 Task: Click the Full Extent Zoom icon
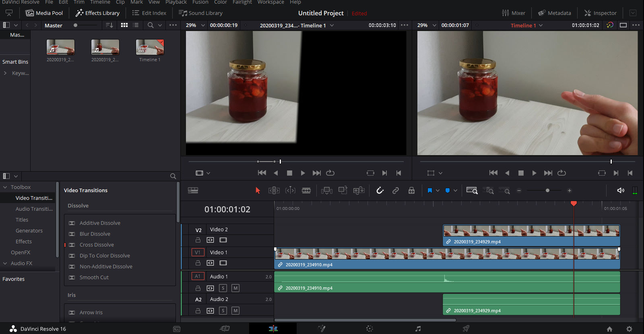click(x=472, y=190)
